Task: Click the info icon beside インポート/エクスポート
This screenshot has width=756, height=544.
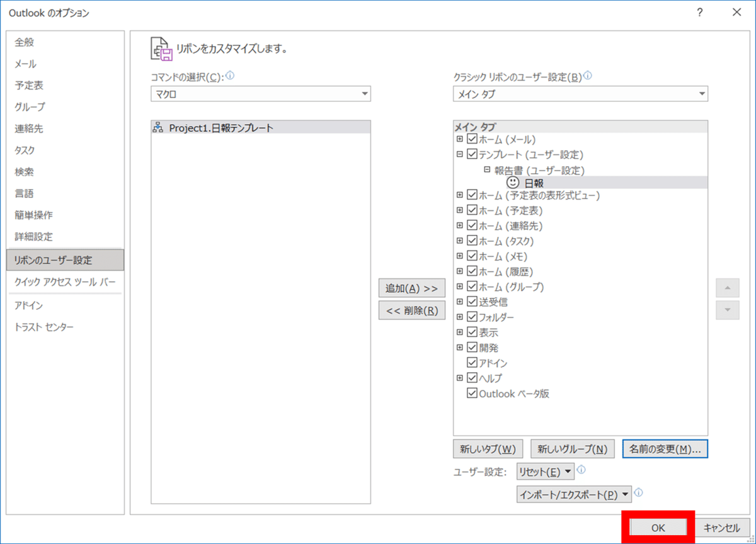Action: pyautogui.click(x=639, y=493)
